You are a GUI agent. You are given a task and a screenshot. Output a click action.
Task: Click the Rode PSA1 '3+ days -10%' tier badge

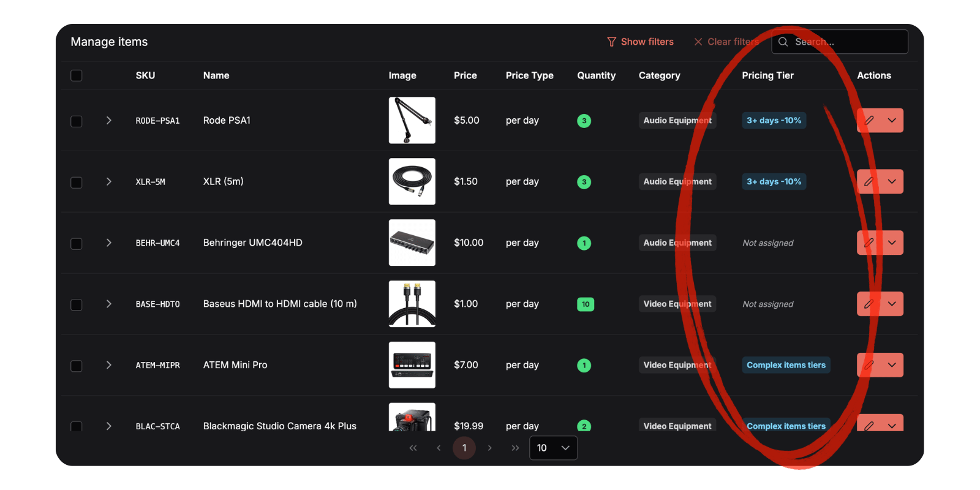pos(774,120)
